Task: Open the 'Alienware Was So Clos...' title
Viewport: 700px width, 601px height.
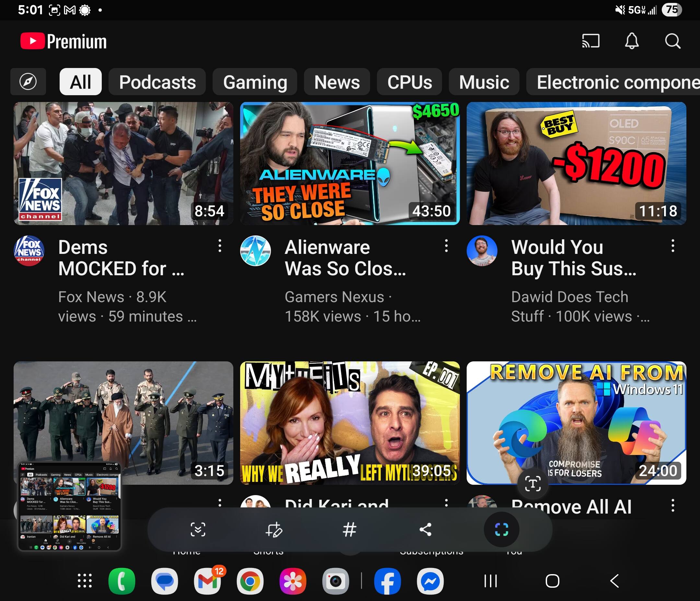Action: point(345,258)
